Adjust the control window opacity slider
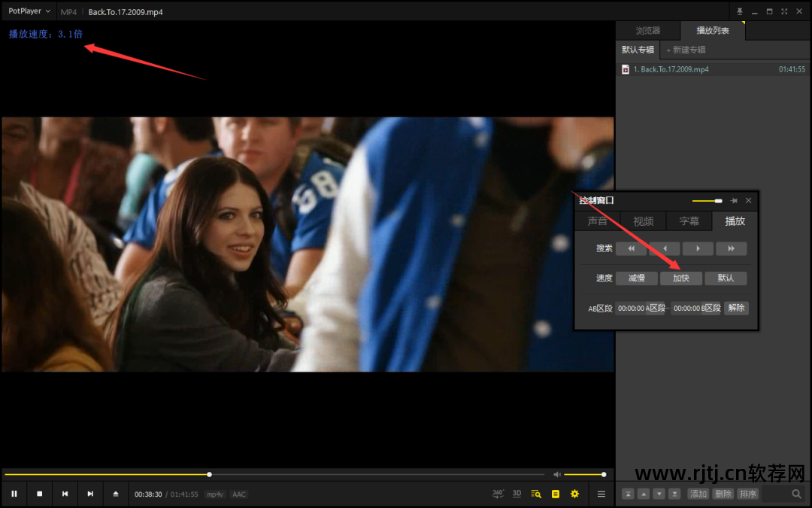This screenshot has width=812, height=508. 707,201
